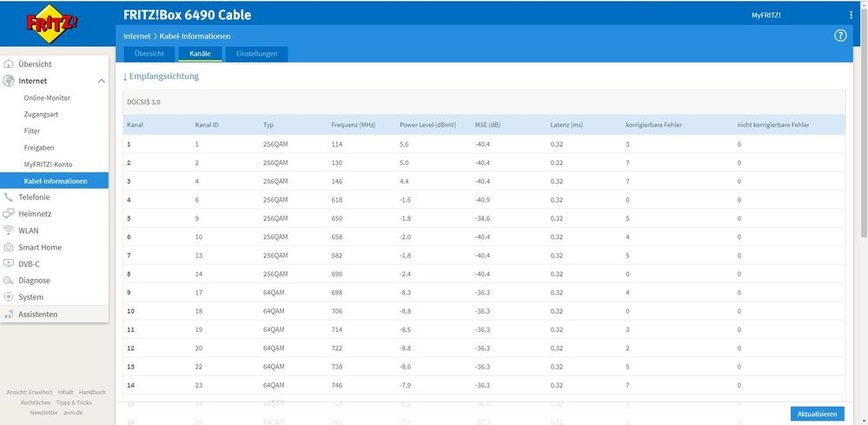
Task: Click nicht korrigierbare Fehler column header
Action: (x=772, y=125)
